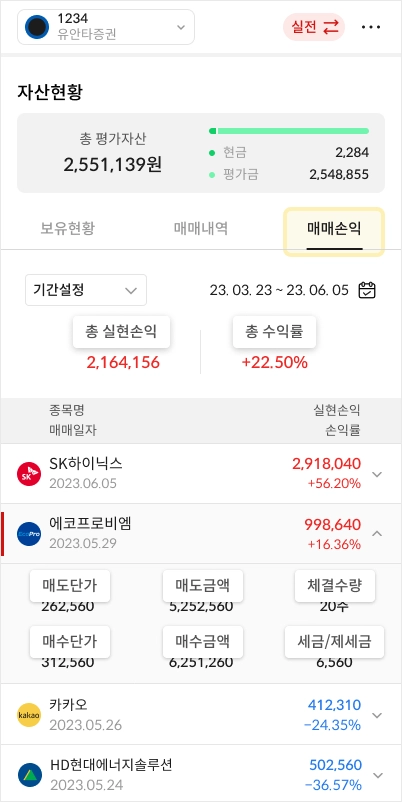The height and width of the screenshot is (802, 402).
Task: Open the calendar date picker icon
Action: click(367, 291)
